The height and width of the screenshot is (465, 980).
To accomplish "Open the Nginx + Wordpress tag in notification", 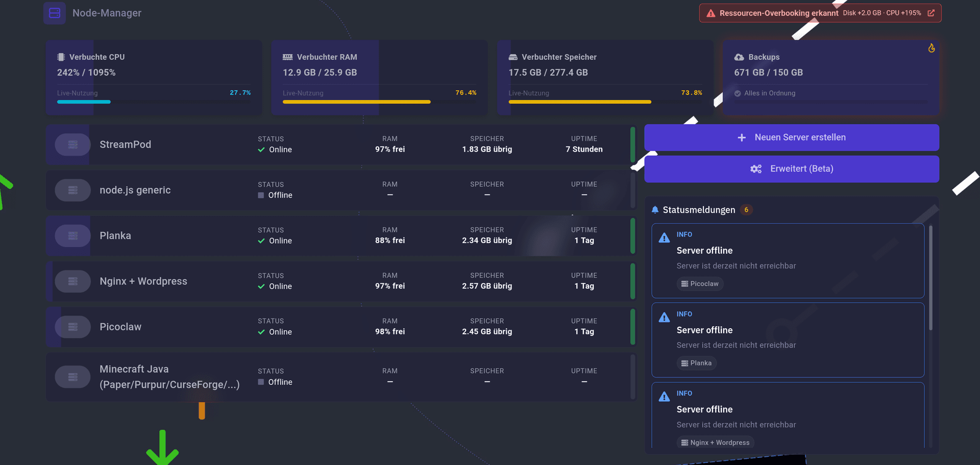I will pyautogui.click(x=716, y=443).
